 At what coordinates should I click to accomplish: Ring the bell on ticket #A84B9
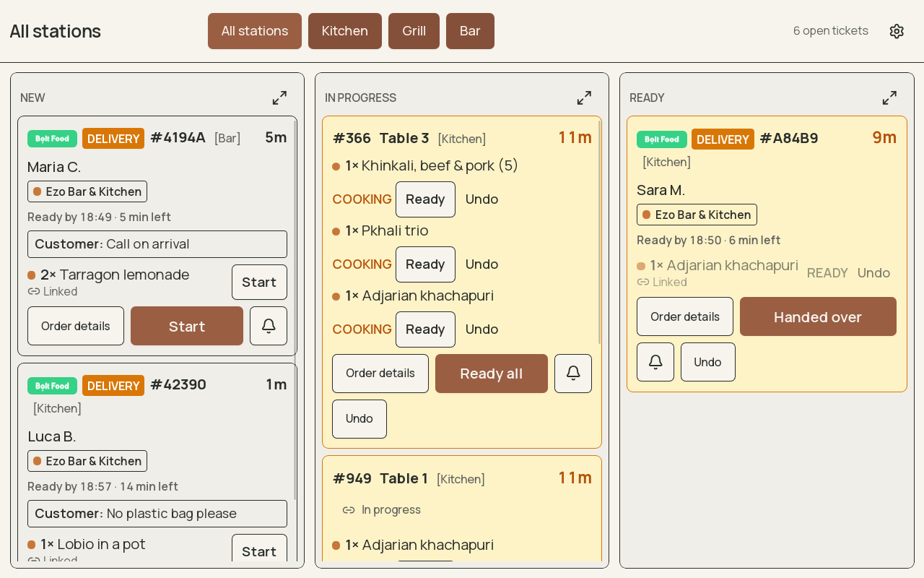tap(655, 362)
